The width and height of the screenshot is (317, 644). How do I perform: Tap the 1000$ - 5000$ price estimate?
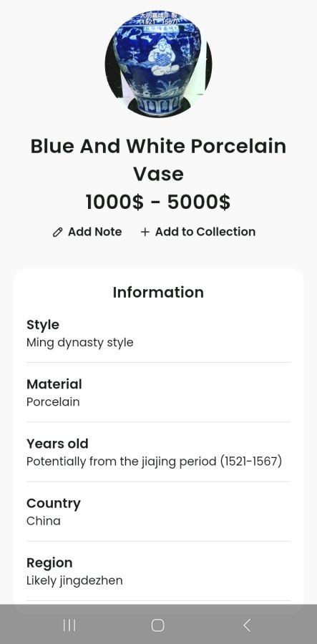pyautogui.click(x=159, y=202)
